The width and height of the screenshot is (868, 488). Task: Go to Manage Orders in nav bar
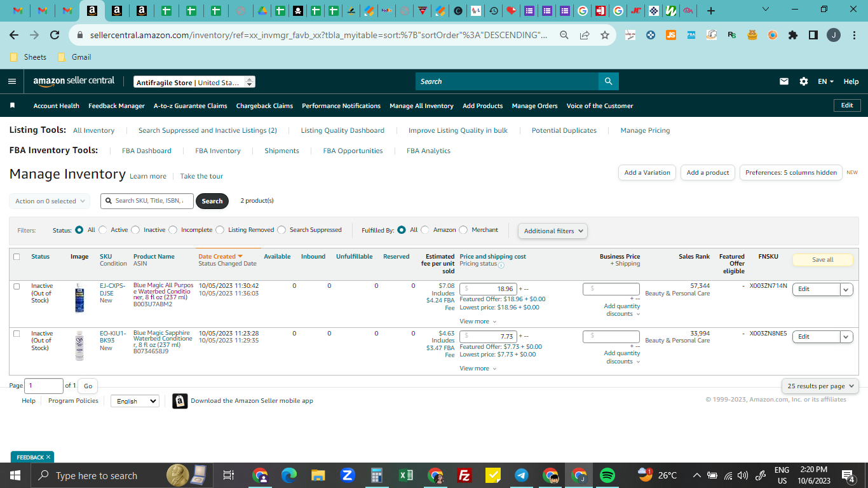coord(534,105)
